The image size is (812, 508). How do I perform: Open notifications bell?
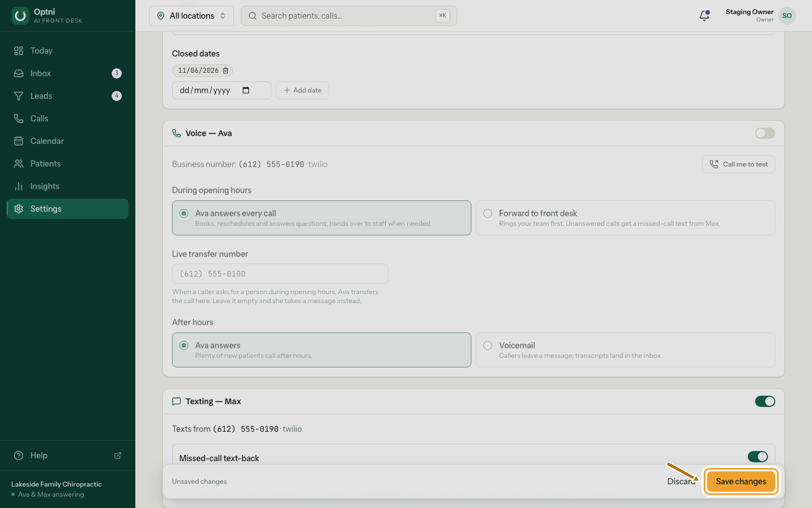(x=704, y=16)
